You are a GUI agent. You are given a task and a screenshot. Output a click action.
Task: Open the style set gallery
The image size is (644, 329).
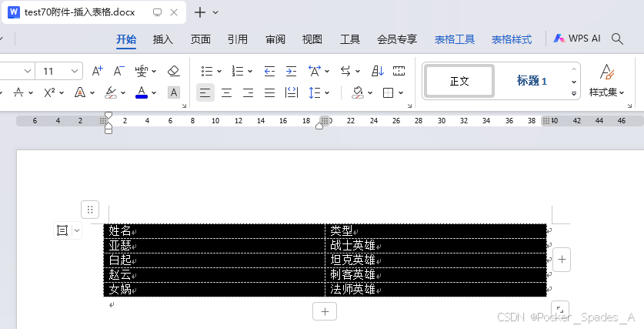(x=606, y=80)
